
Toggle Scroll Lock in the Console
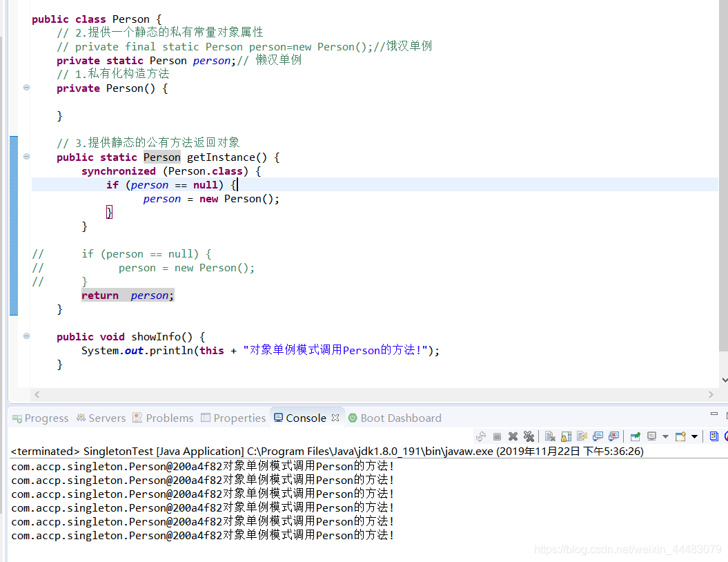[566, 436]
